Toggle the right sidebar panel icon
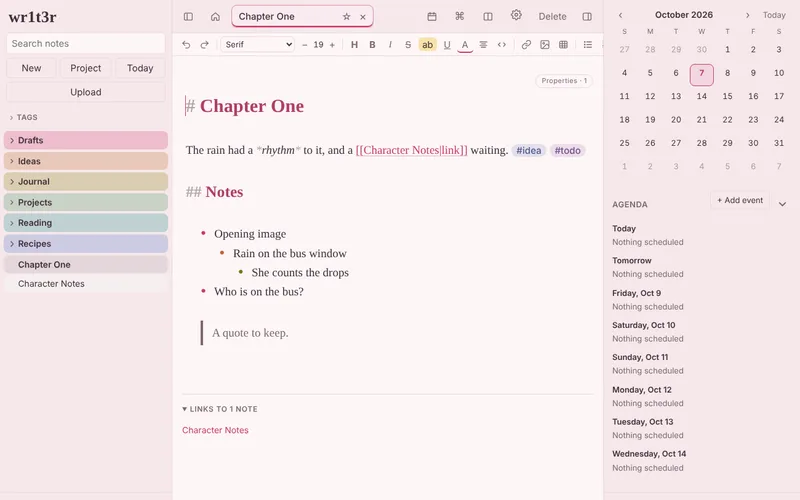The width and height of the screenshot is (800, 500). 587,16
